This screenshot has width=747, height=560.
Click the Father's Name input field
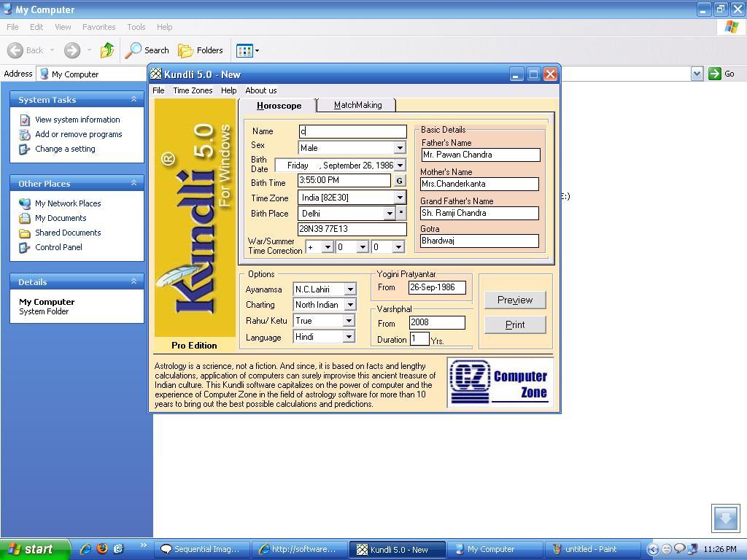480,155
